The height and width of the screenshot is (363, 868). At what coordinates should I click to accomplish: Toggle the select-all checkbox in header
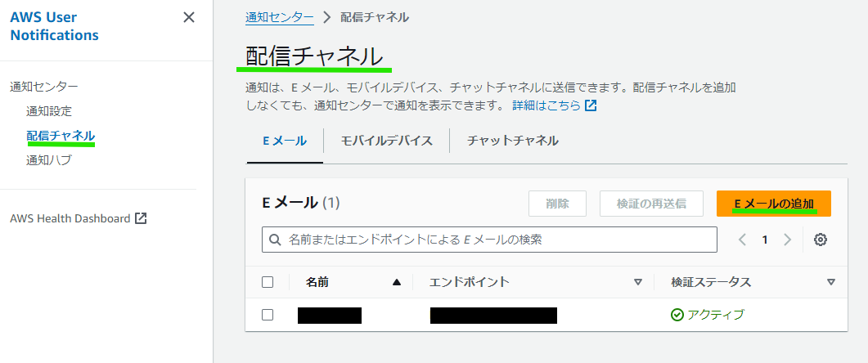coord(268,282)
